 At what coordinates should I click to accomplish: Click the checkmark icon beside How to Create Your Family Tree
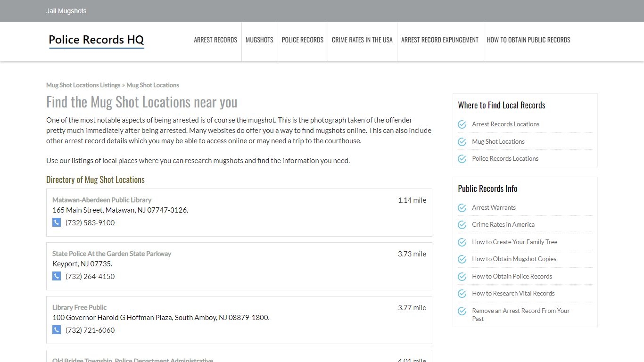tap(462, 242)
